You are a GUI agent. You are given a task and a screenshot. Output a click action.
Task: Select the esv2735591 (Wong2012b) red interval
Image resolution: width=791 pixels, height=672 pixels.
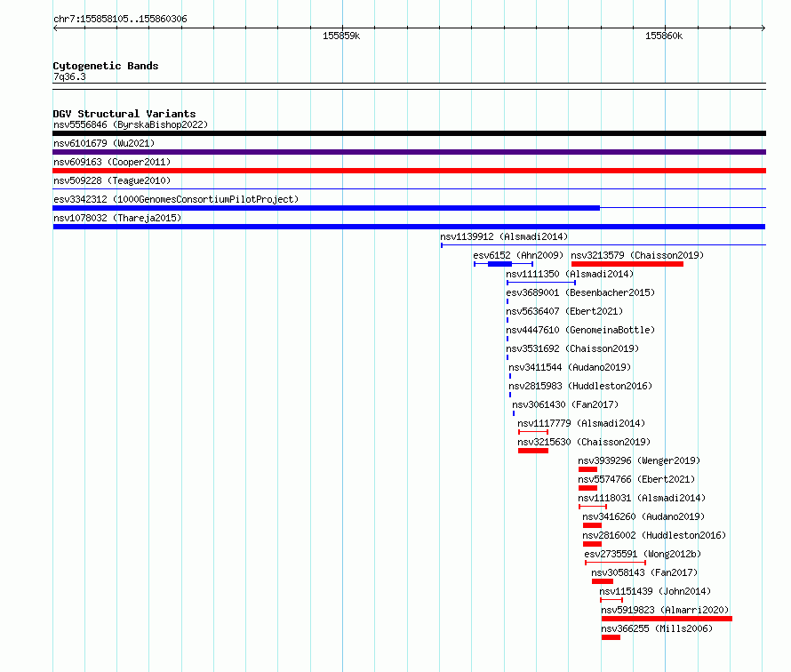click(x=615, y=563)
